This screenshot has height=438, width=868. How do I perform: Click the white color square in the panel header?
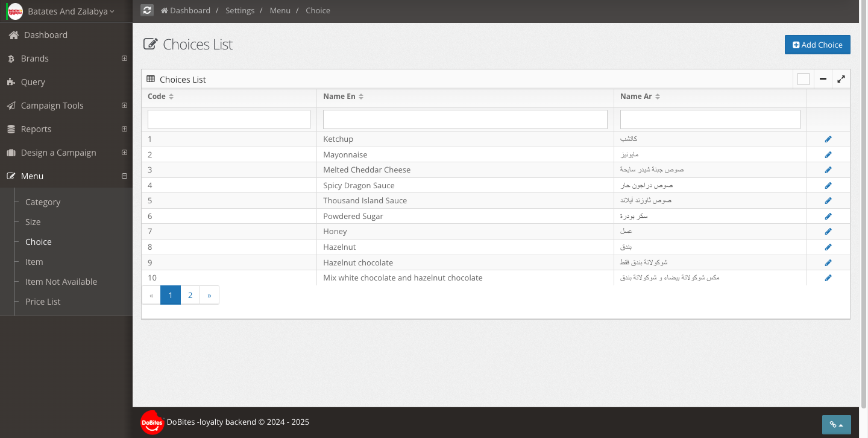pyautogui.click(x=804, y=79)
